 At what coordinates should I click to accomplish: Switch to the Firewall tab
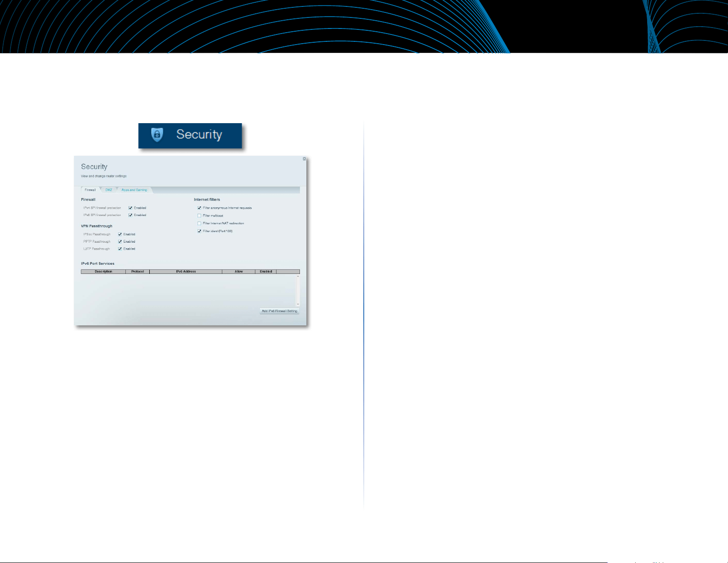[x=90, y=190]
